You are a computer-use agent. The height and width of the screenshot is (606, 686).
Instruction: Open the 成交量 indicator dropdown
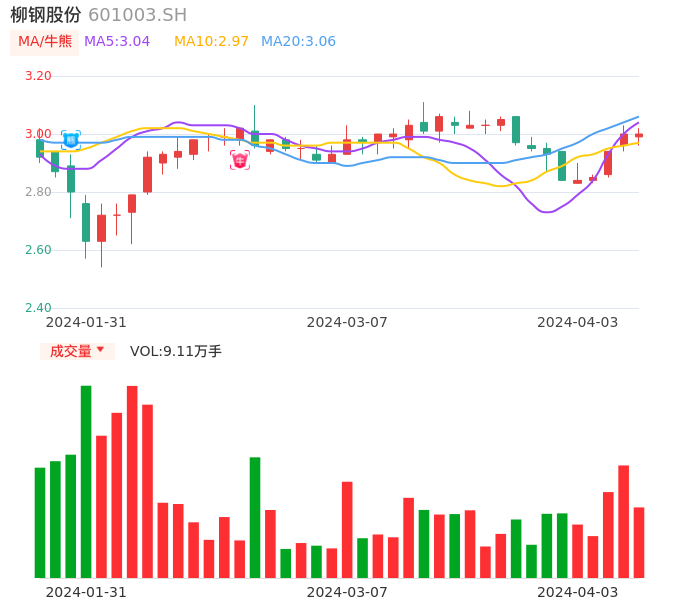pos(78,351)
